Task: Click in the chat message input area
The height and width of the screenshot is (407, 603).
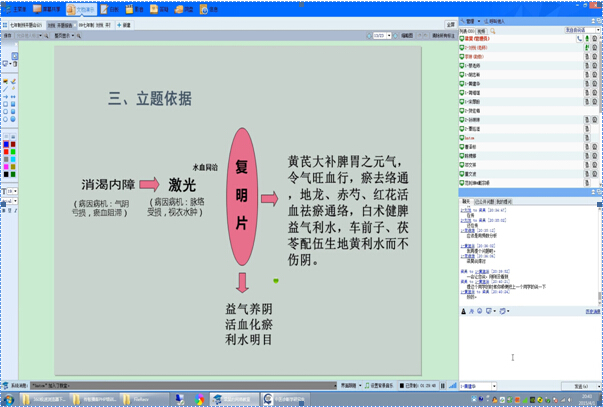Action: [x=528, y=345]
